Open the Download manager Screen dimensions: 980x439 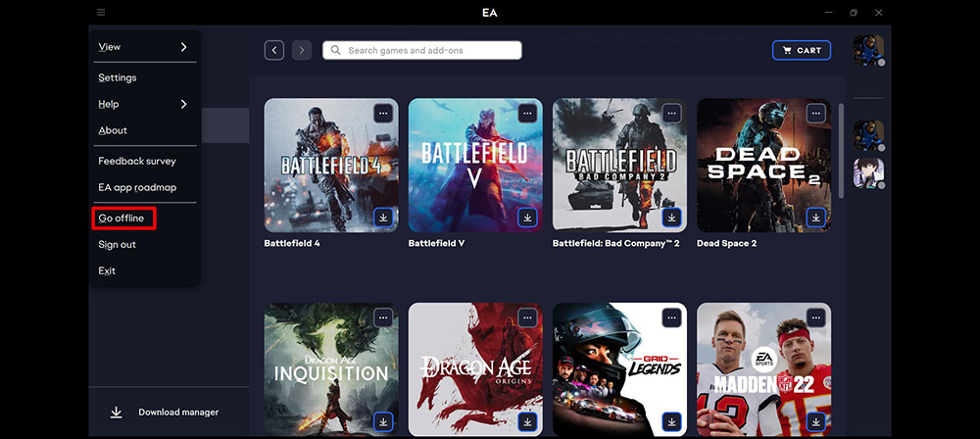[165, 413]
